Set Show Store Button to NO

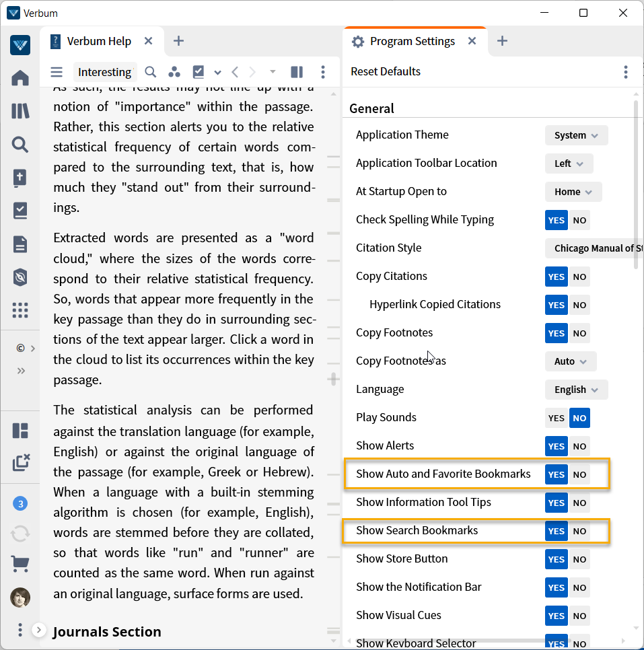pyautogui.click(x=579, y=559)
